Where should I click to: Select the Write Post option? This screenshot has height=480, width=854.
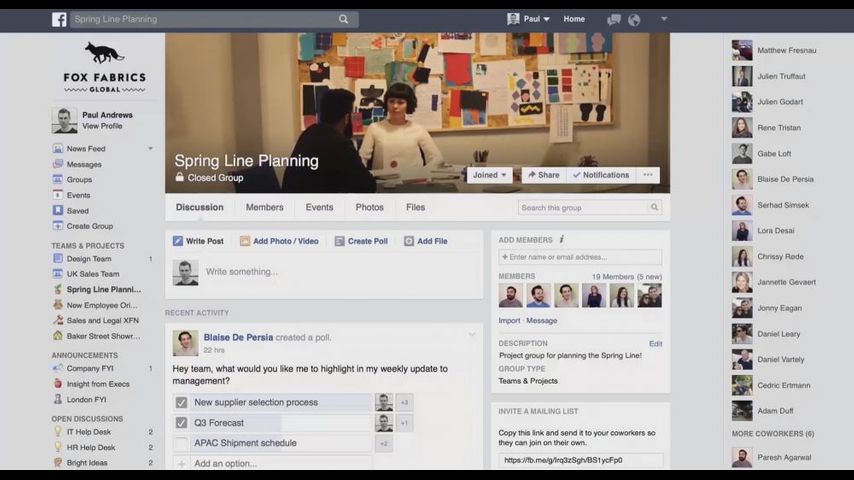198,241
